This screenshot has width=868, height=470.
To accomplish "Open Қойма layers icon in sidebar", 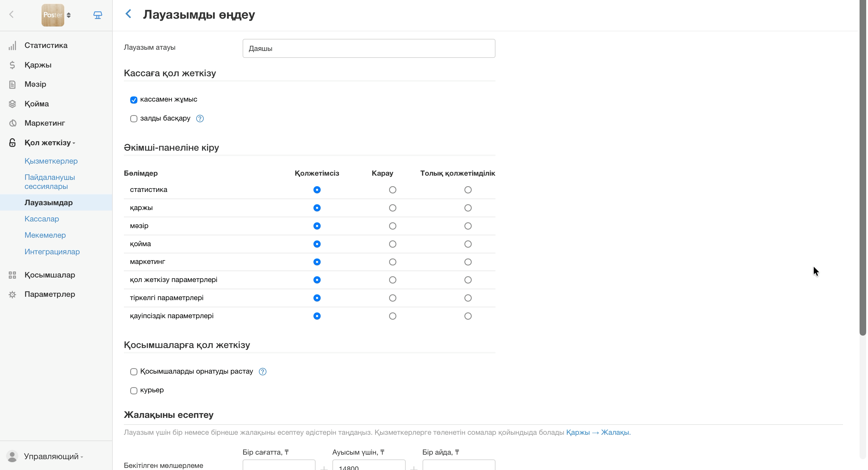I will [x=12, y=104].
